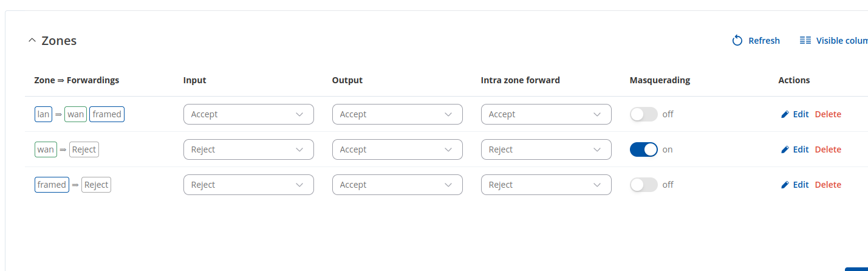
Task: Click the pencil icon in lan row
Action: pos(785,114)
